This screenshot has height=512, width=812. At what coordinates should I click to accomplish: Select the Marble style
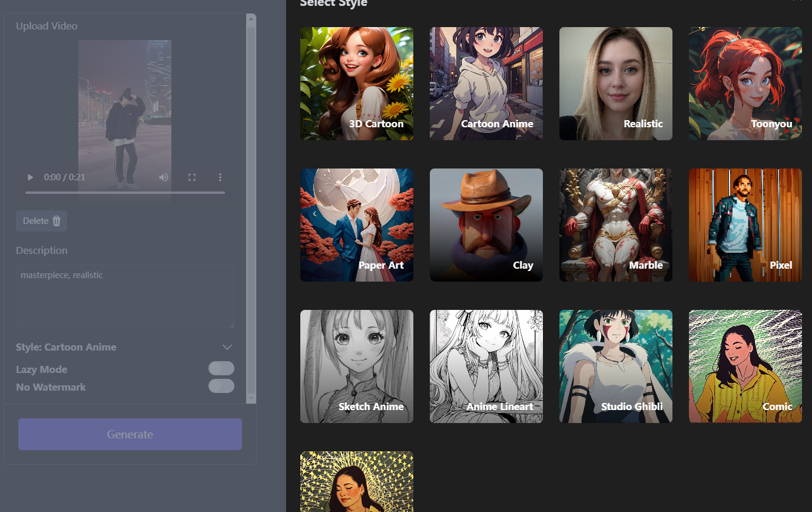[616, 225]
